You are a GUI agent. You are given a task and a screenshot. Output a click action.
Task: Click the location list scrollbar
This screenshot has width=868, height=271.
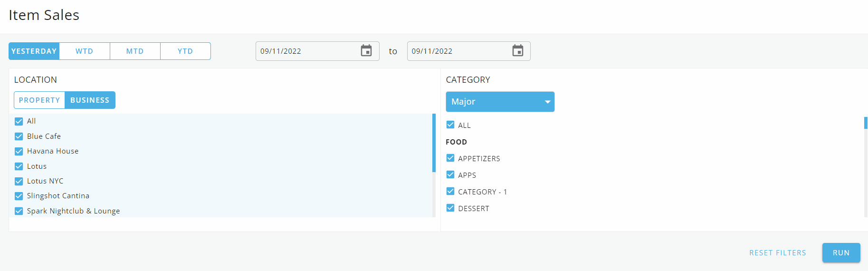point(434,143)
